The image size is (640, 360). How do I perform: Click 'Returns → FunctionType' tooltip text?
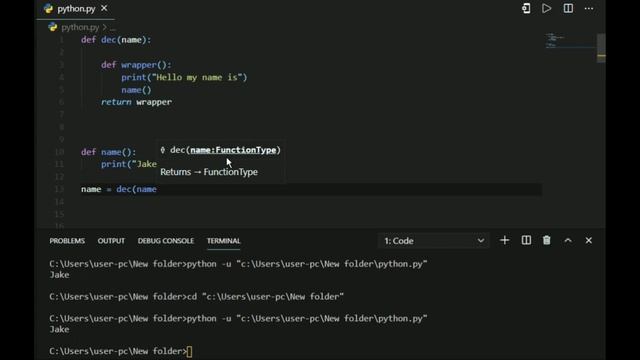click(209, 172)
